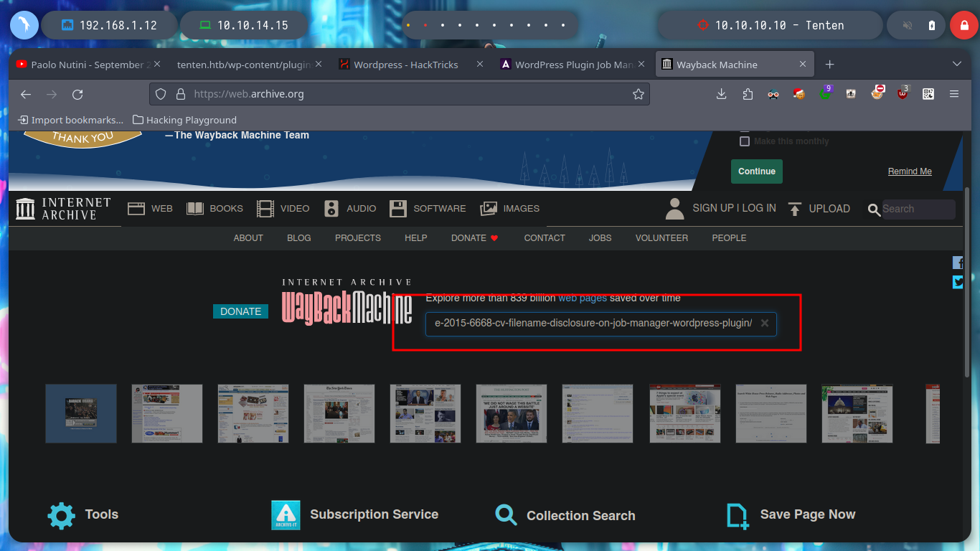Click the web pages hyperlink

(583, 298)
